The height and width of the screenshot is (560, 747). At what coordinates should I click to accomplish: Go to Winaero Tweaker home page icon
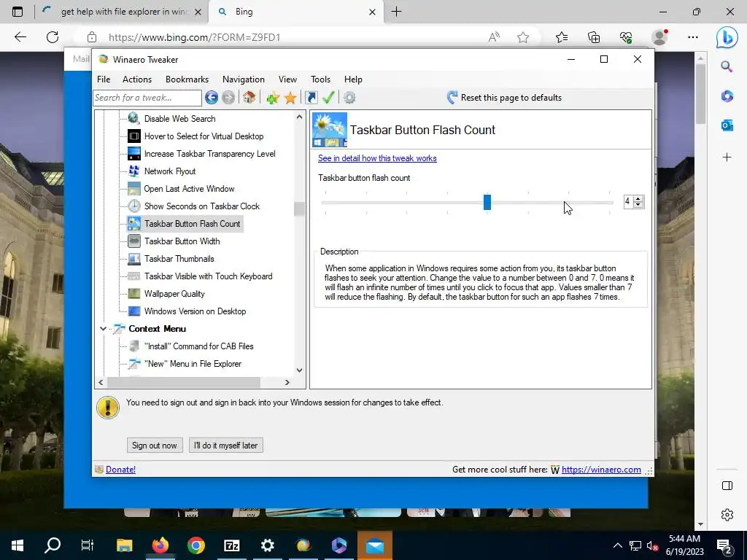(x=249, y=98)
